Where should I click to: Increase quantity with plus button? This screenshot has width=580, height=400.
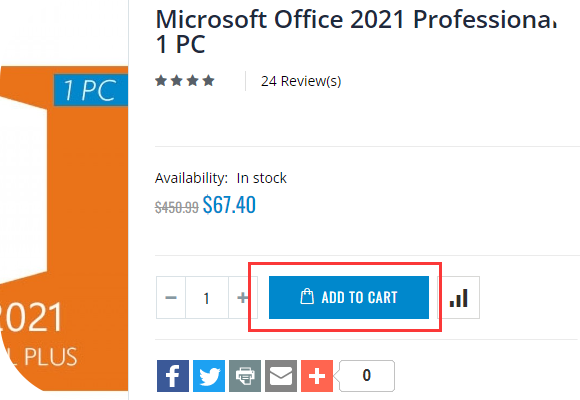point(242,298)
